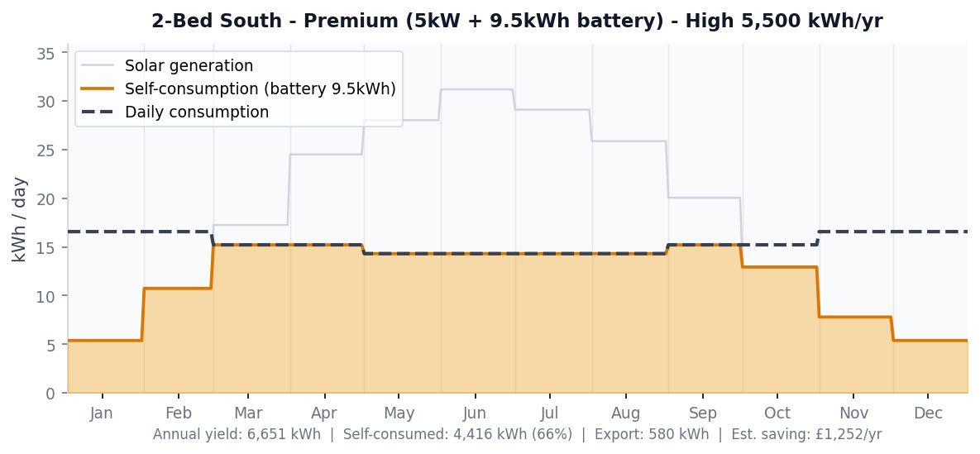Image resolution: width=980 pixels, height=454 pixels.
Task: Click the Annual yield 6,651 kWh text
Action: [x=237, y=434]
